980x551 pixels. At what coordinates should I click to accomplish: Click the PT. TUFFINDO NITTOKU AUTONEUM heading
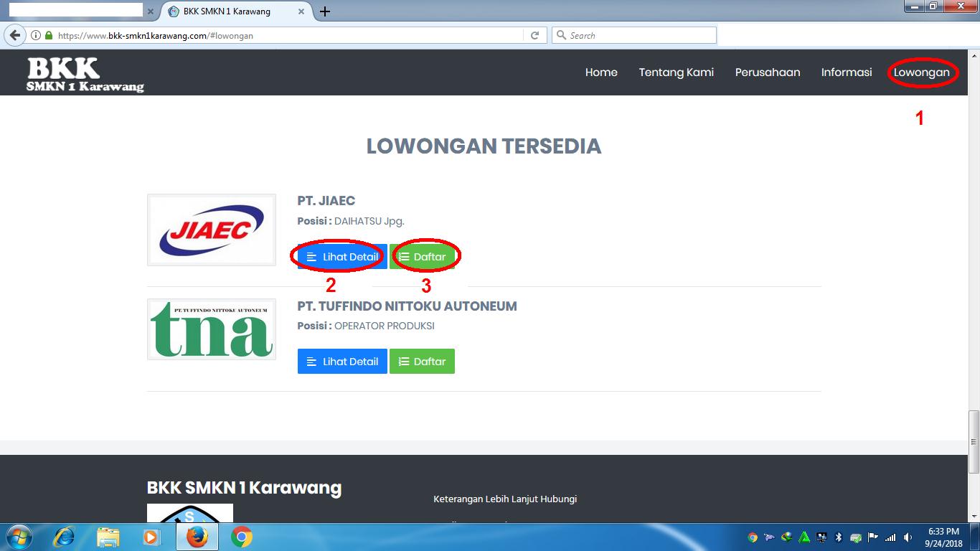[407, 306]
